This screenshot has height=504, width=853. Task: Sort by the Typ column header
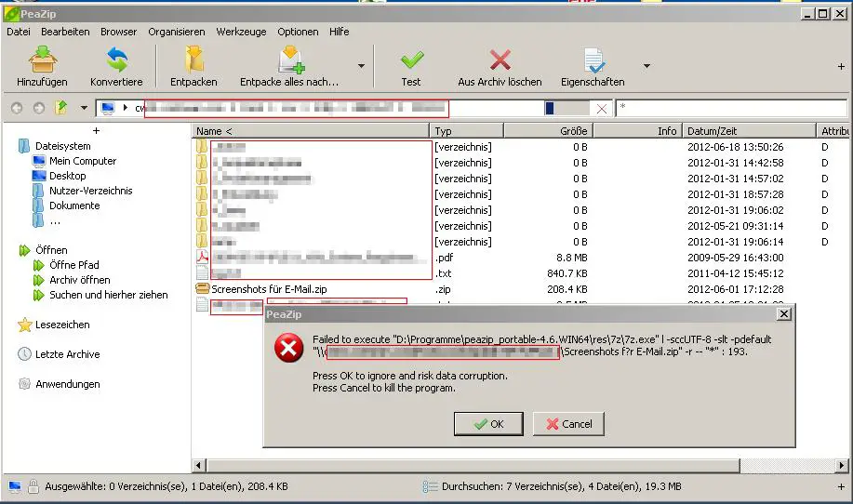[467, 131]
